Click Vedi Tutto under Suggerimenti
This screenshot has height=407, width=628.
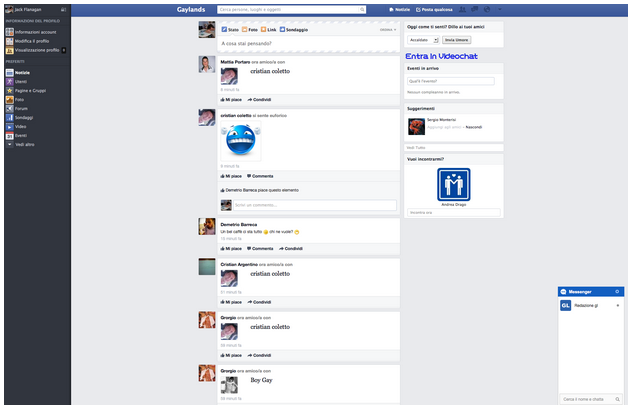(x=416, y=147)
